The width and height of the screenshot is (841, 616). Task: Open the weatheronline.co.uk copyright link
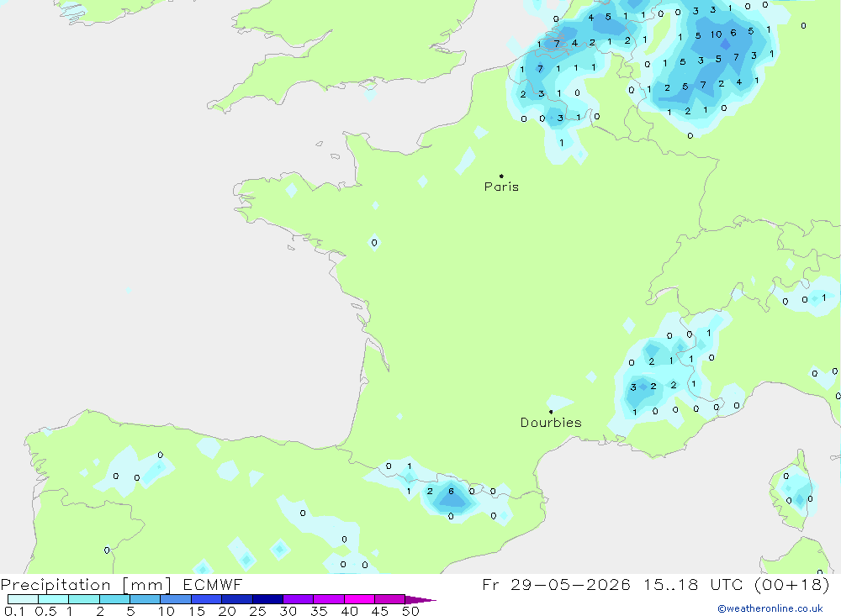[770, 608]
